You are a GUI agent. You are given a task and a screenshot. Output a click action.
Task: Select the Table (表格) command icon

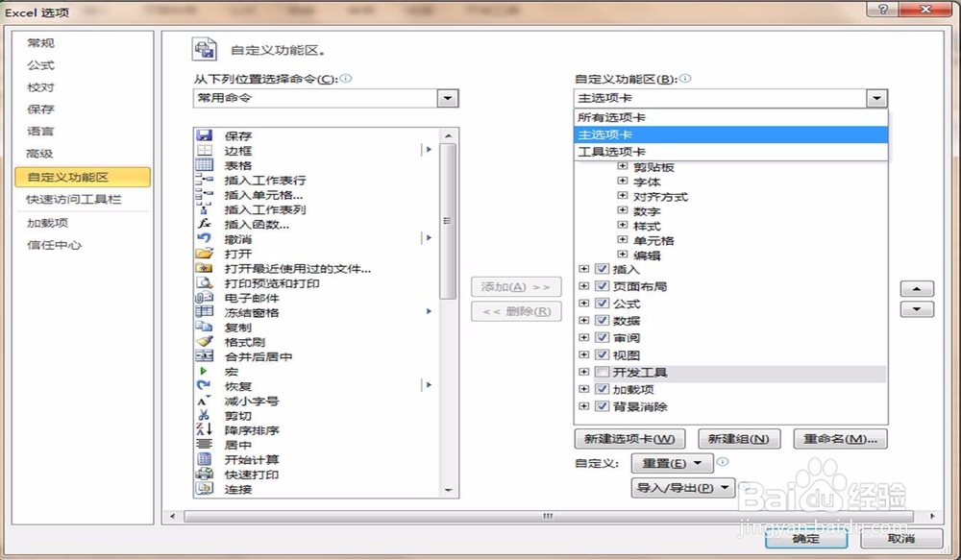(204, 165)
